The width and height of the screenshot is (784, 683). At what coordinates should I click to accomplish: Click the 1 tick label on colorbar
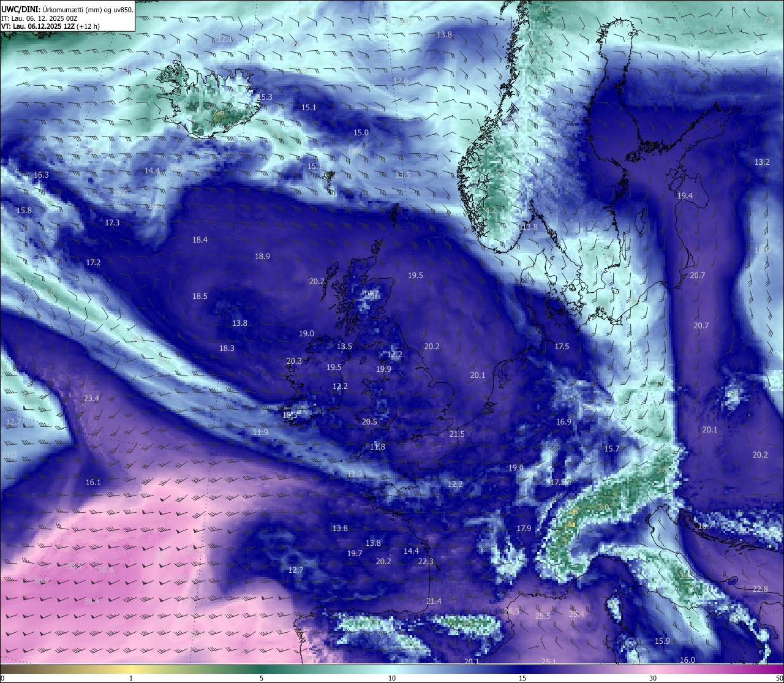(x=131, y=678)
